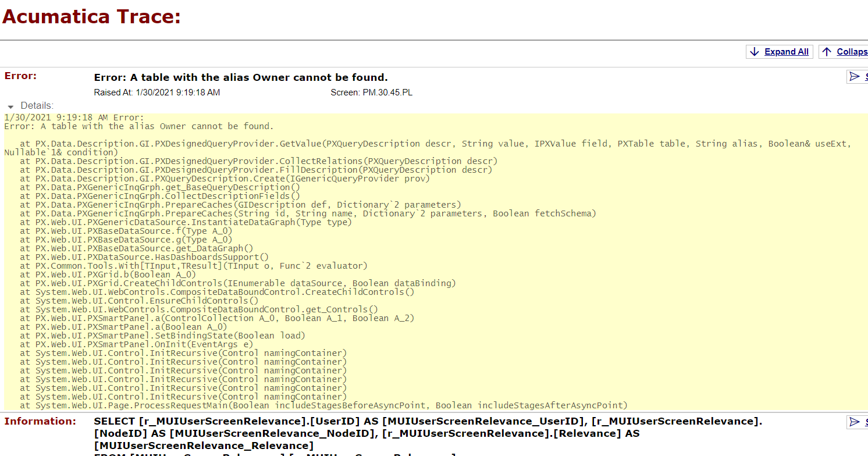Image resolution: width=868 pixels, height=456 pixels.
Task: Click the Screen: PM.30.45.PL text
Action: click(371, 92)
